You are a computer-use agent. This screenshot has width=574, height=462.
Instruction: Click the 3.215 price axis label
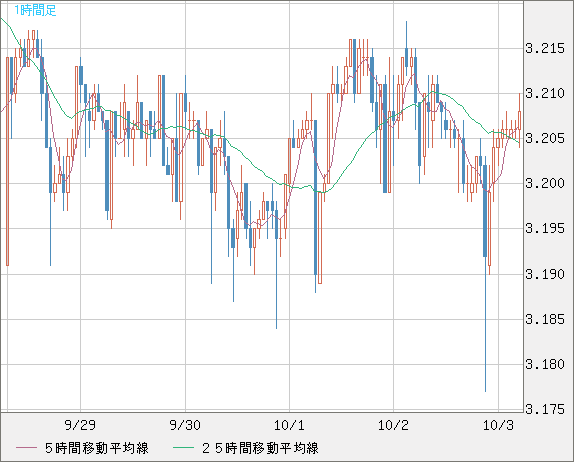(x=545, y=48)
